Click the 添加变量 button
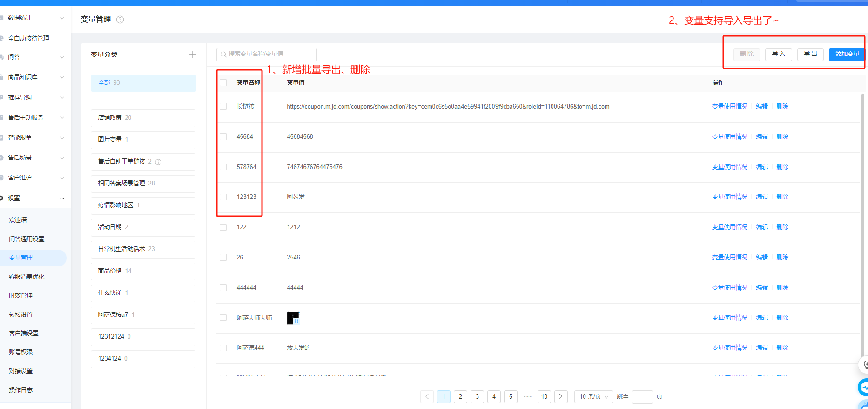The image size is (868, 409). point(847,55)
